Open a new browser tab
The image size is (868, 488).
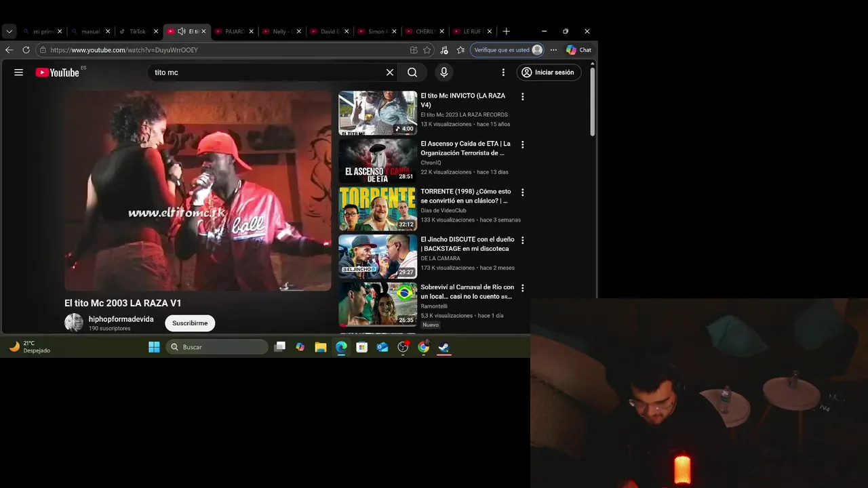[x=506, y=31]
